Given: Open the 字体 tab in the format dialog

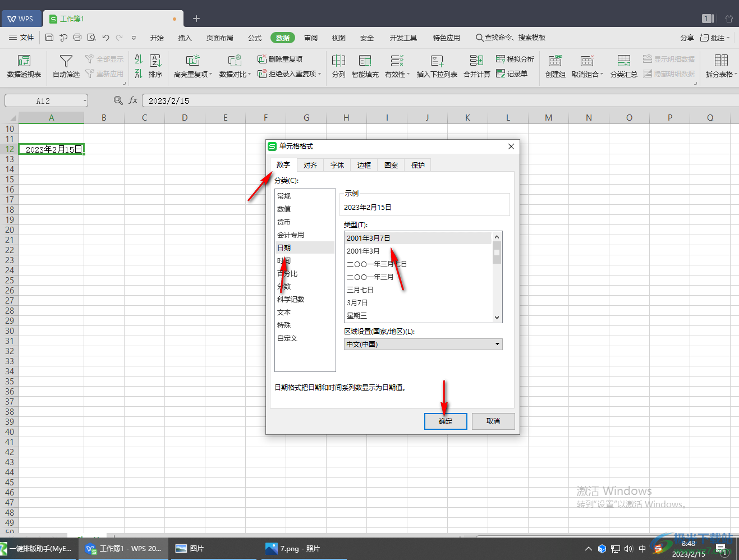Looking at the screenshot, I should tap(337, 165).
